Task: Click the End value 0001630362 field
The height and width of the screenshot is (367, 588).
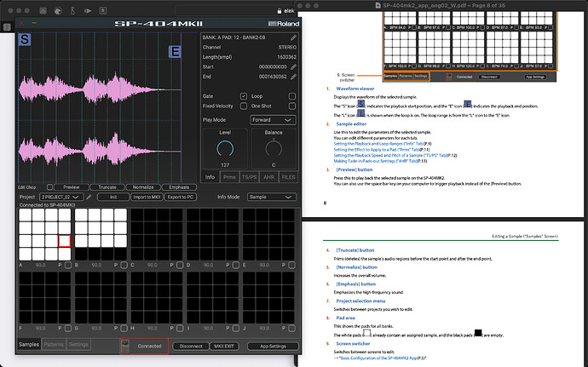Action: click(273, 77)
